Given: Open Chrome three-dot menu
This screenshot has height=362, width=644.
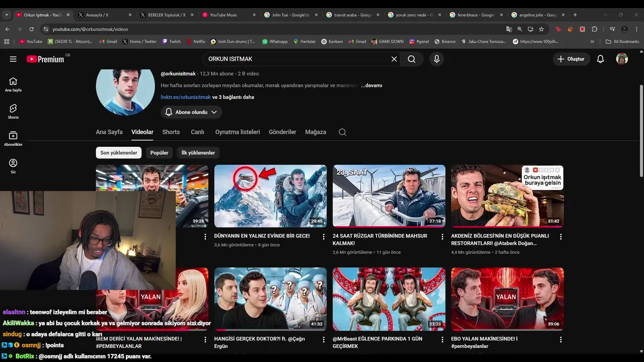Looking at the screenshot, I should [636, 29].
